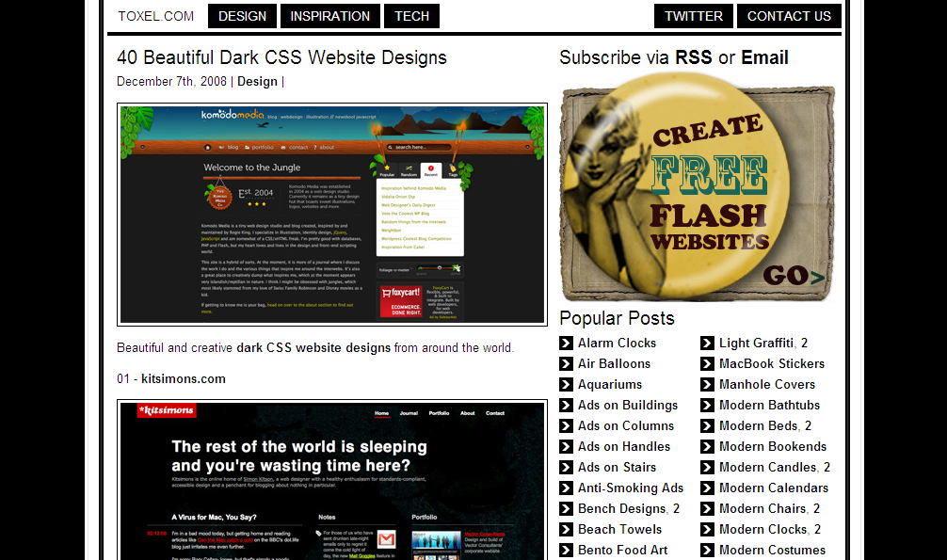Viewport: 947px width, 560px height.
Task: Click the arrow icon beside Air Balloons
Action: 566,363
